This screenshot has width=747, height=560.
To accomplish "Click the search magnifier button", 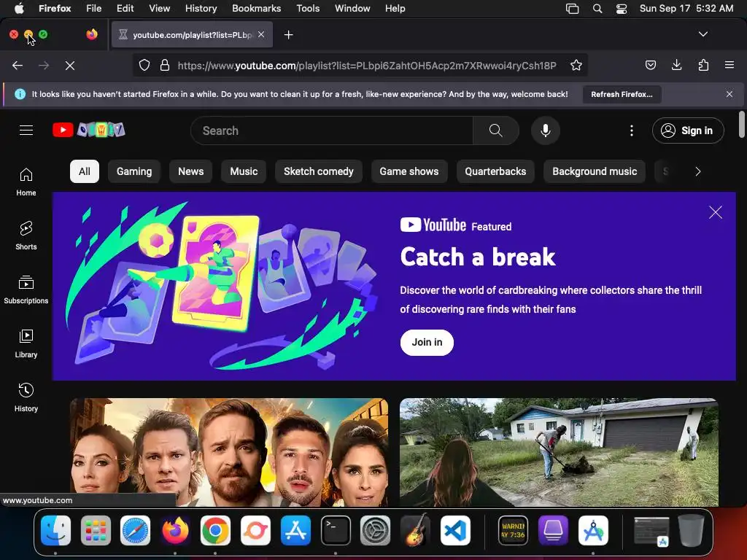I will point(495,131).
